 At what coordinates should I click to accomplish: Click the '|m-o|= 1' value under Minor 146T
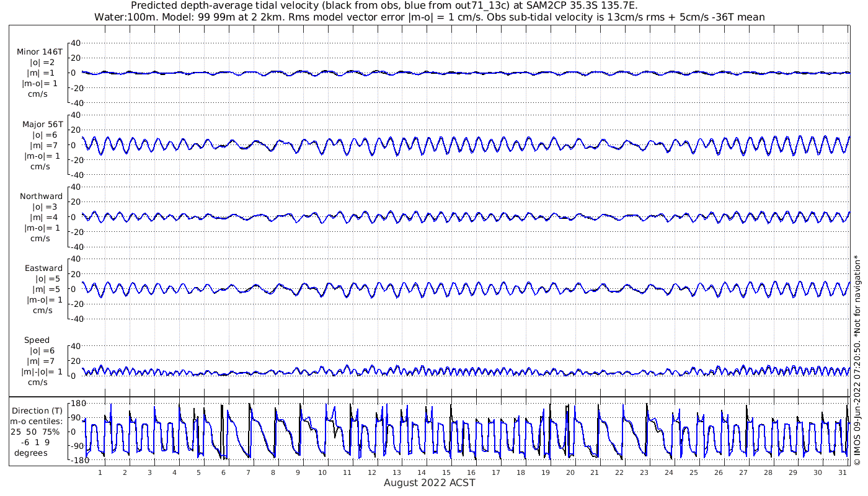[x=40, y=84]
